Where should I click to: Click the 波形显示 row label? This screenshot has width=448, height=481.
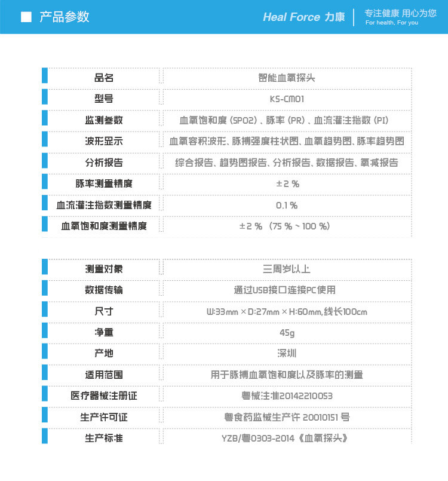104,142
